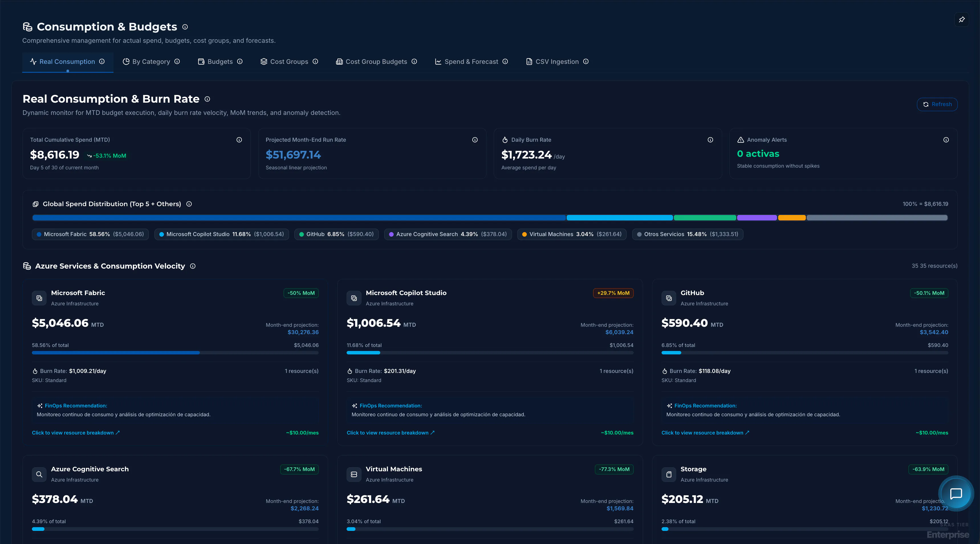Viewport: 980px width, 544px height.
Task: Click Microsoft Fabric card service icon
Action: [39, 298]
